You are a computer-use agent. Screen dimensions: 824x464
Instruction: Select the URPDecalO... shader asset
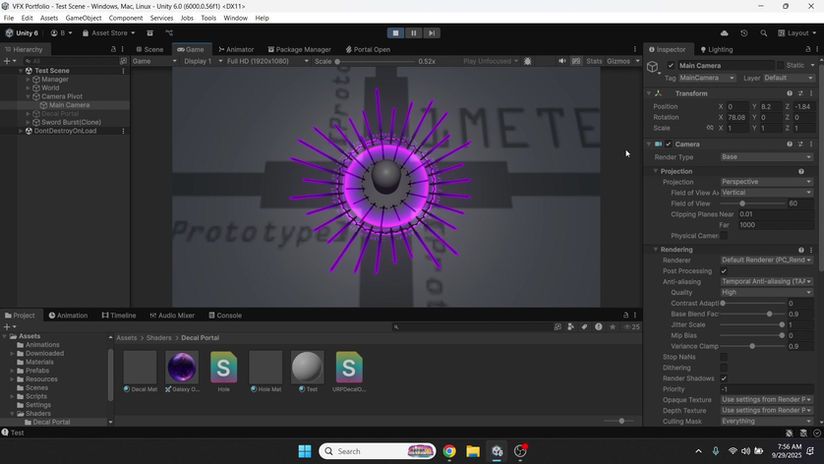349,367
